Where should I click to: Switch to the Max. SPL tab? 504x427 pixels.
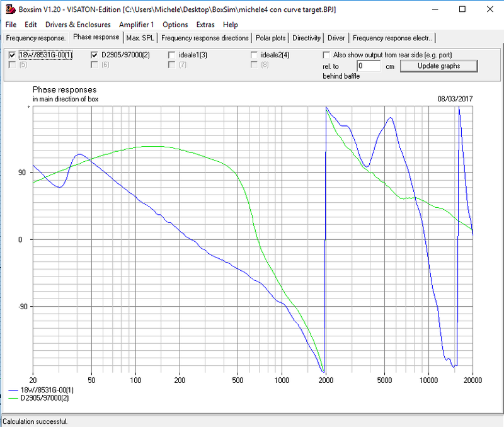(140, 38)
